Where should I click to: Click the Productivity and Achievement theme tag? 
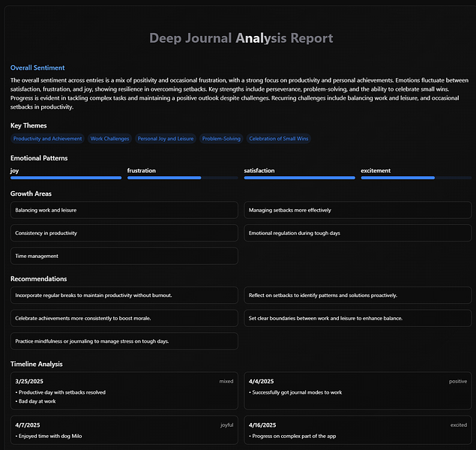click(47, 139)
